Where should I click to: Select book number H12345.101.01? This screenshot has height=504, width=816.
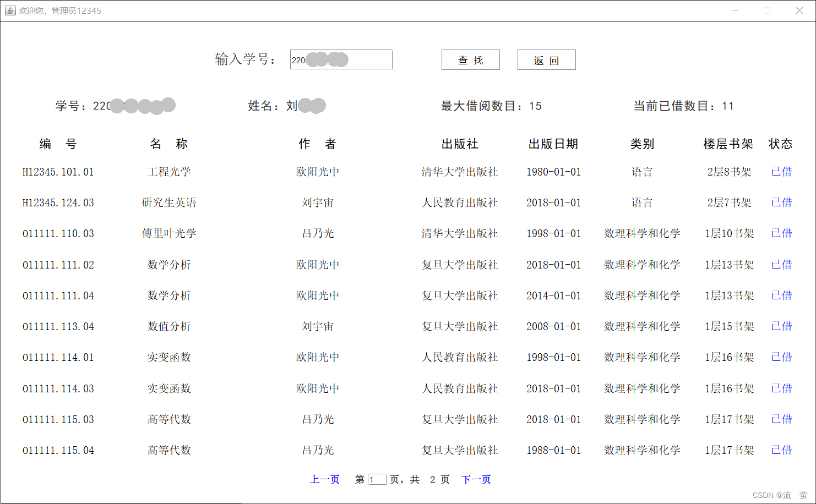58,172
